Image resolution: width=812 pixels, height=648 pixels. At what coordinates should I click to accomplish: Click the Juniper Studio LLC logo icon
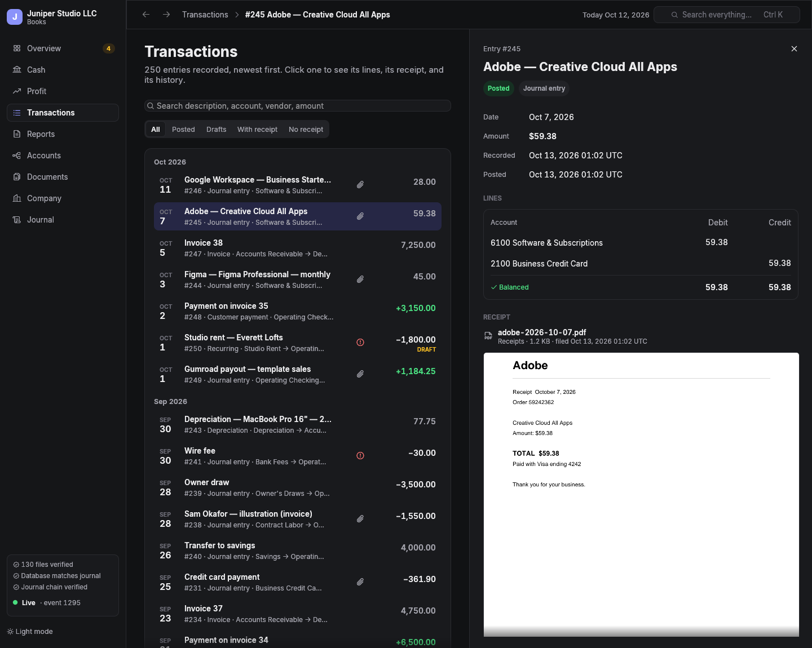[x=15, y=17]
